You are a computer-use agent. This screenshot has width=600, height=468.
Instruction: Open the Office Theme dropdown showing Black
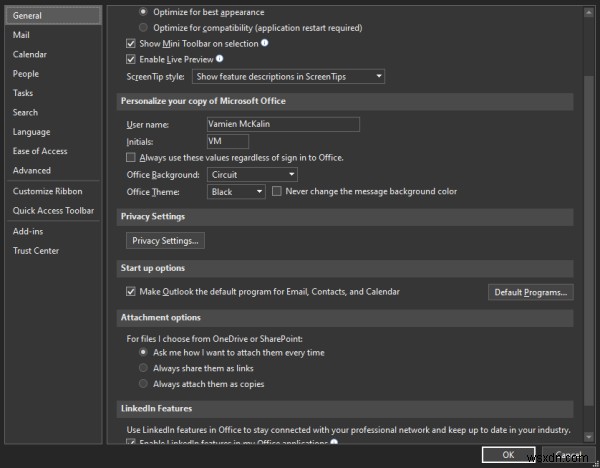(x=236, y=192)
